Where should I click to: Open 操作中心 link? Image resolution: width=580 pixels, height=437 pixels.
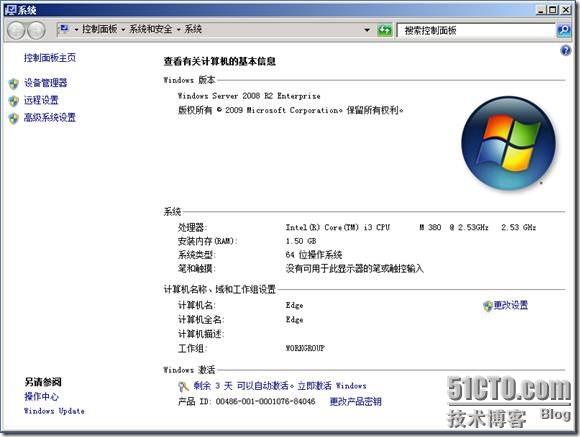tap(41, 397)
